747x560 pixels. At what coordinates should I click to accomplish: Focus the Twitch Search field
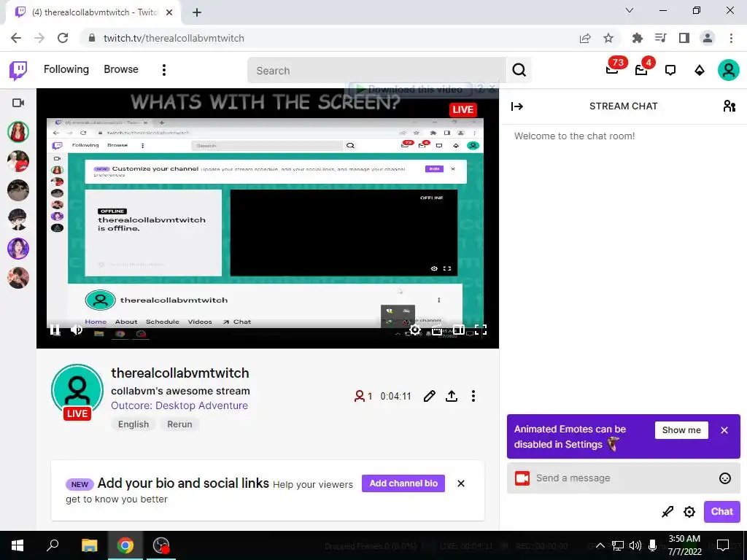click(x=376, y=71)
